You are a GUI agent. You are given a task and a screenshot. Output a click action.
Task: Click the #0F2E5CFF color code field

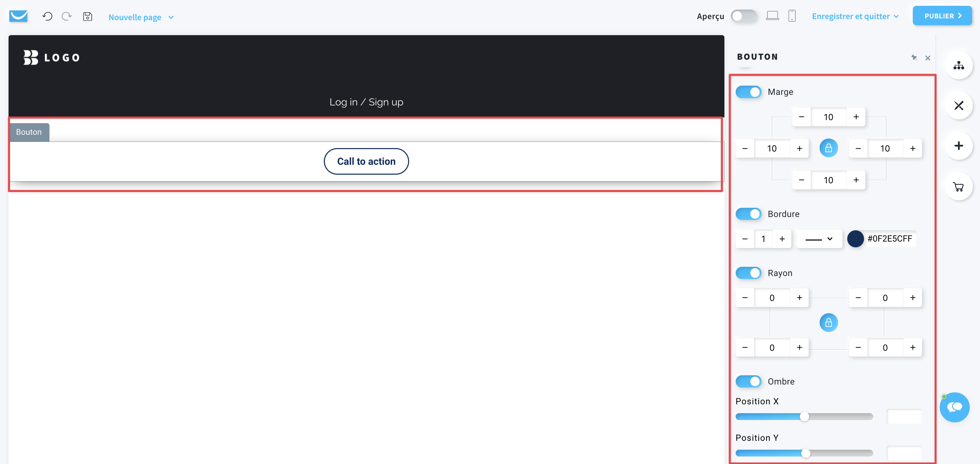click(x=890, y=239)
